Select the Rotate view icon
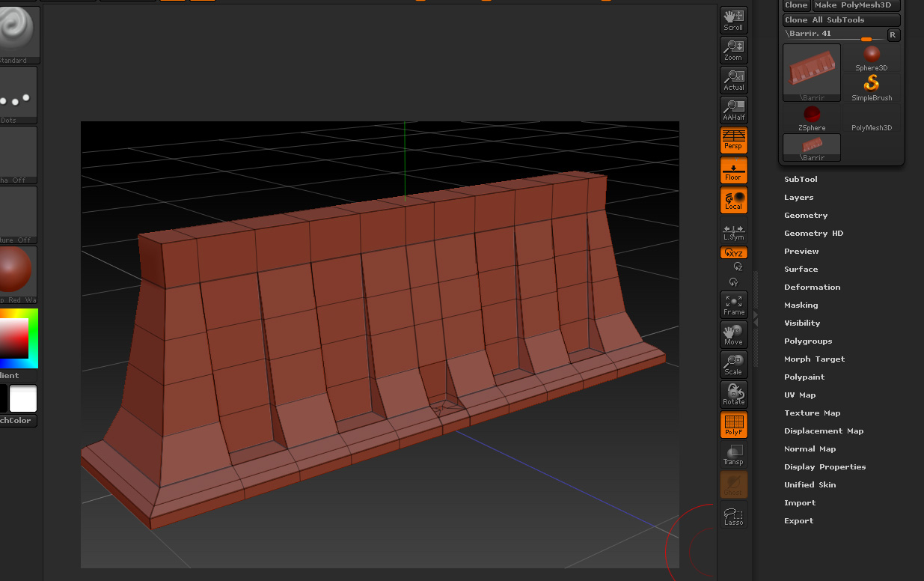This screenshot has height=581, width=924. [733, 395]
